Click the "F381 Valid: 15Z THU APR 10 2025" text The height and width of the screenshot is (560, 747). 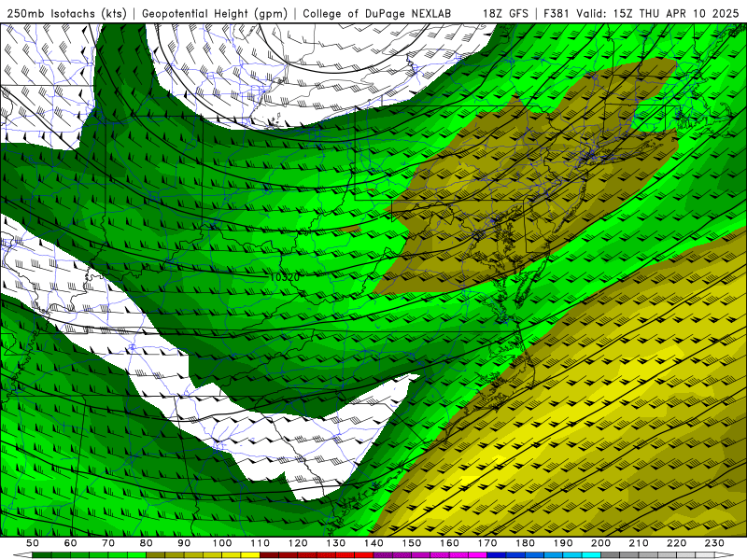pyautogui.click(x=641, y=14)
